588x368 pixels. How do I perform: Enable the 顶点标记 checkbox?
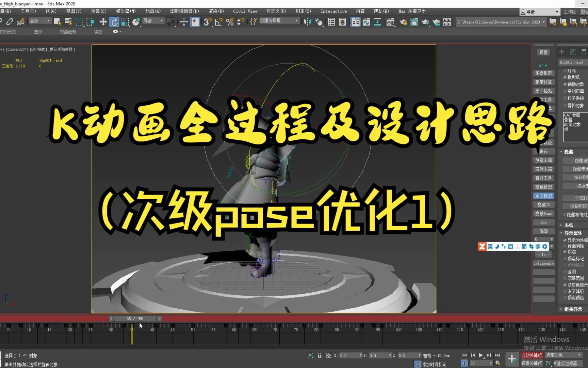(x=565, y=259)
